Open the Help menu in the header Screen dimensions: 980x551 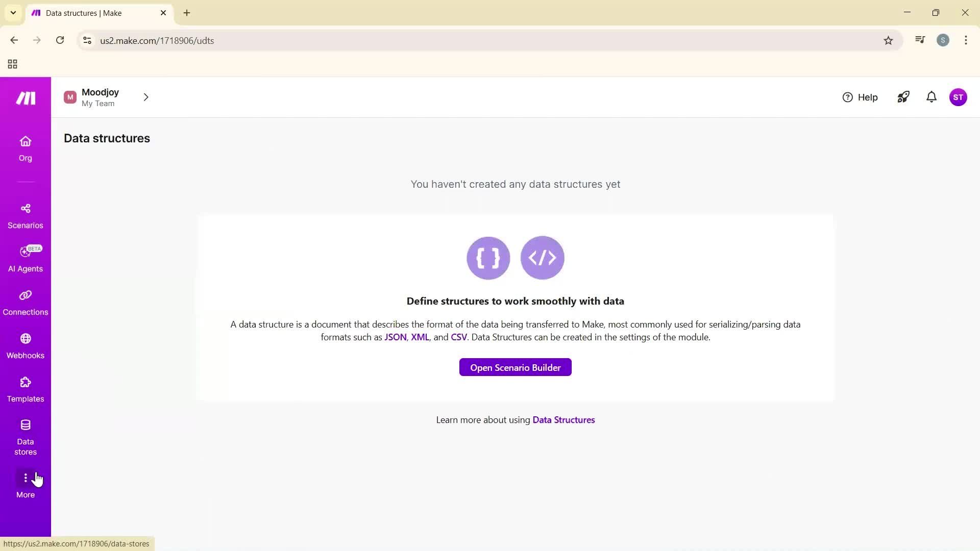click(860, 97)
